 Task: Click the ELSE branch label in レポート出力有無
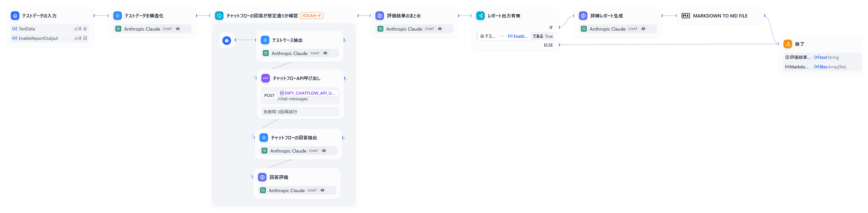(549, 45)
